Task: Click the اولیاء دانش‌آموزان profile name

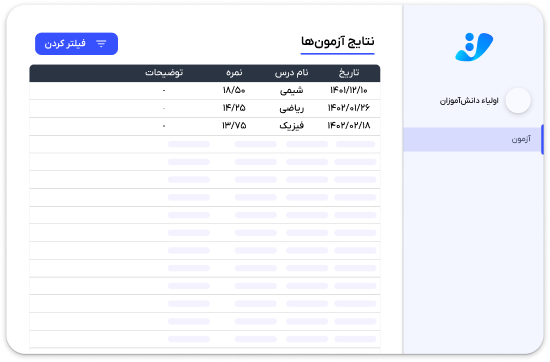Action: (x=469, y=101)
